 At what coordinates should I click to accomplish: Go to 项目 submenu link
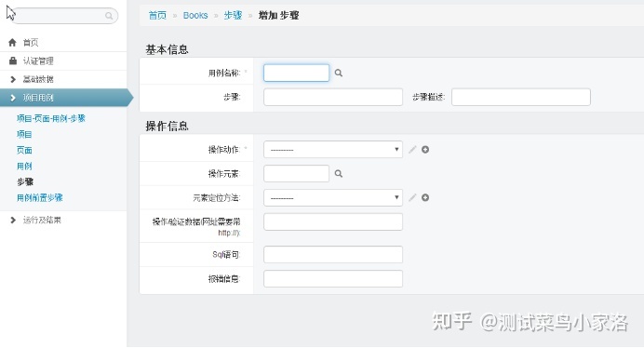coord(24,134)
